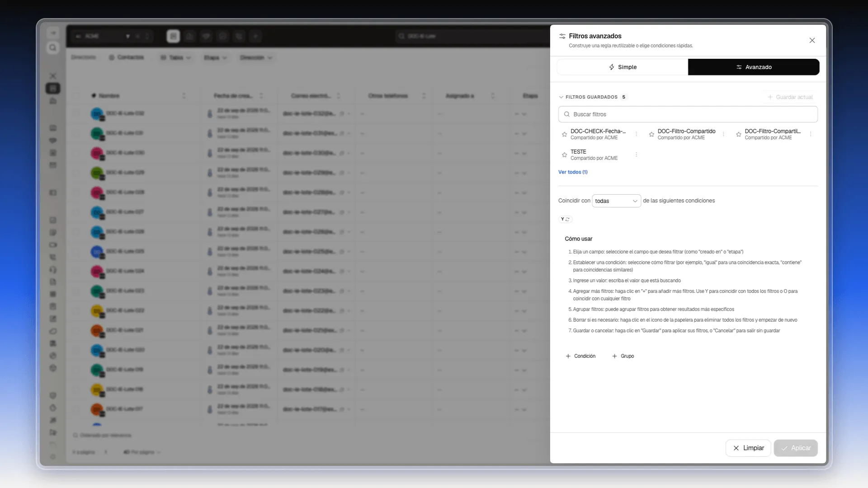The width and height of the screenshot is (868, 488).
Task: Open options menu for truncated DOC-Filtro-Compartil… filter
Action: (x=811, y=134)
